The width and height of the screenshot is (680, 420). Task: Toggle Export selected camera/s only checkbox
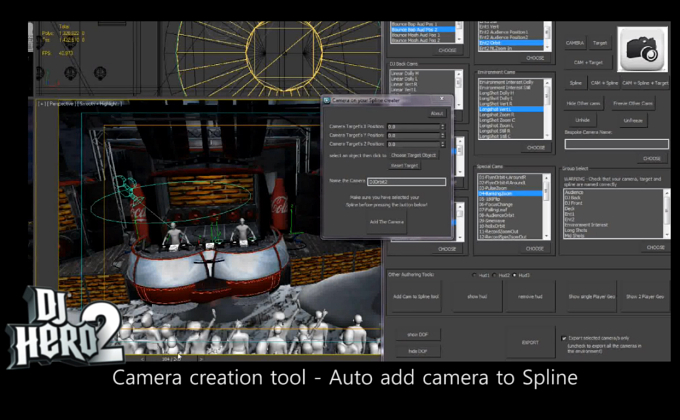564,338
